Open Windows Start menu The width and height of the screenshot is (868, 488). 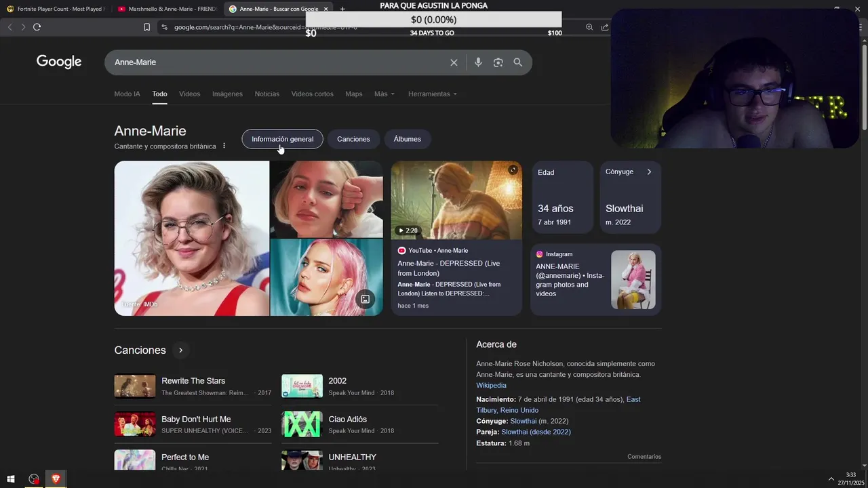pos(11,479)
